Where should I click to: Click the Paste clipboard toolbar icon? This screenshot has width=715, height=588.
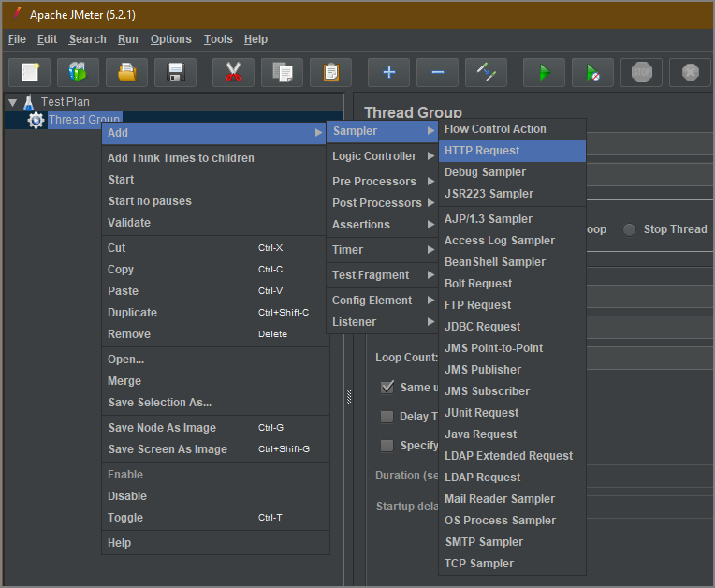(x=331, y=72)
